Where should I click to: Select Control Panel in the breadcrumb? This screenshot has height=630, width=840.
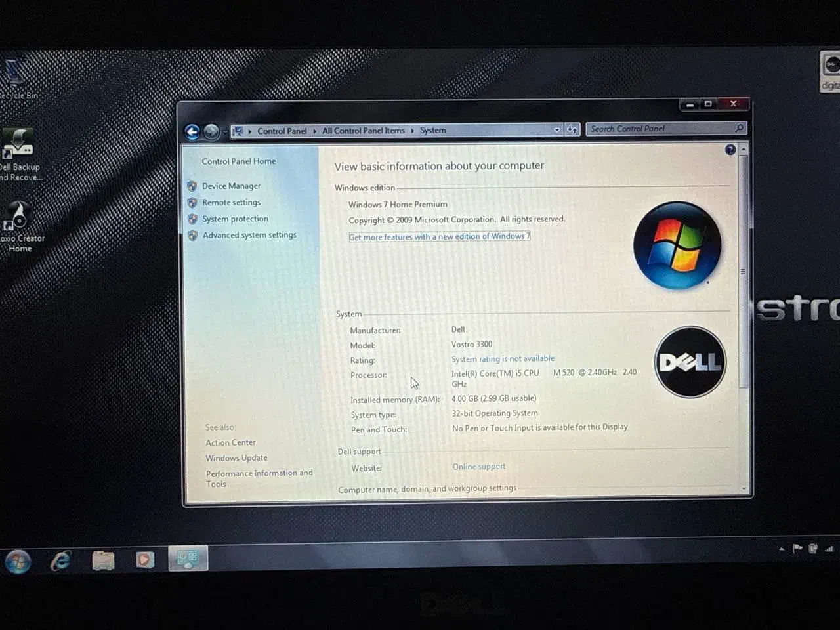282,131
